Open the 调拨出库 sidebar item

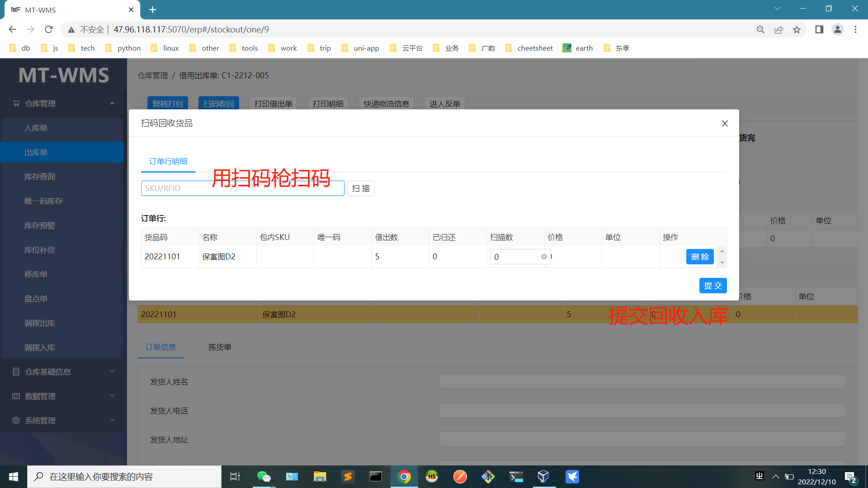62,323
